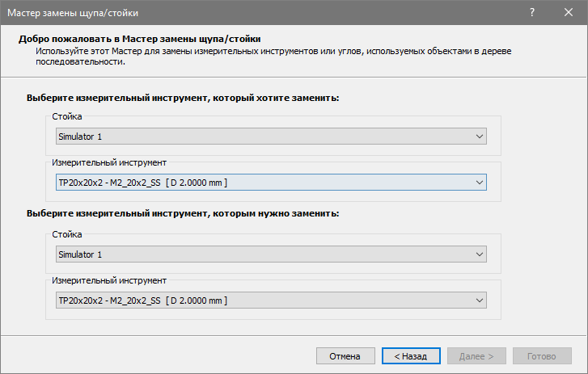
Task: Click the Готово button
Action: pos(542,356)
